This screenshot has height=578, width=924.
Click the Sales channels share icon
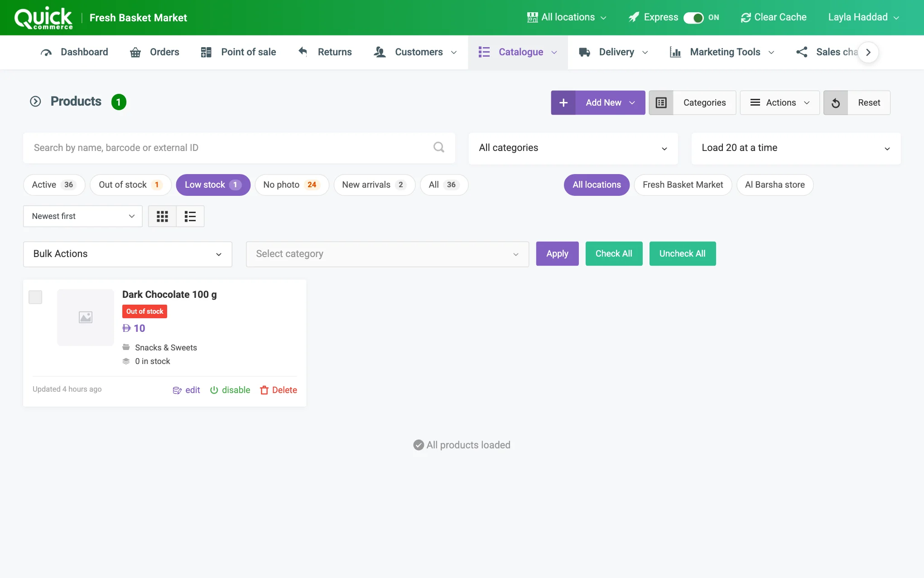[x=802, y=52]
